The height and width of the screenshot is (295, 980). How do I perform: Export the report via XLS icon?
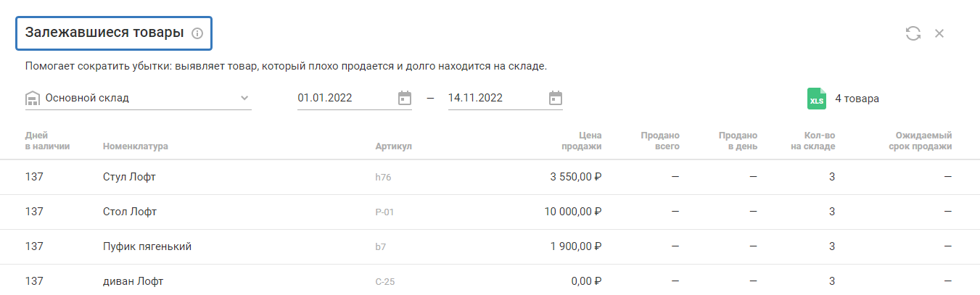point(817,99)
